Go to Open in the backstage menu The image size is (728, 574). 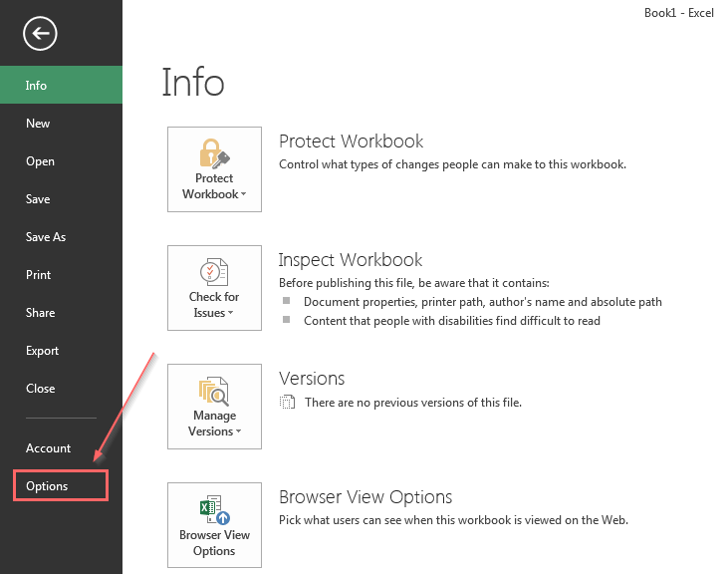[40, 161]
